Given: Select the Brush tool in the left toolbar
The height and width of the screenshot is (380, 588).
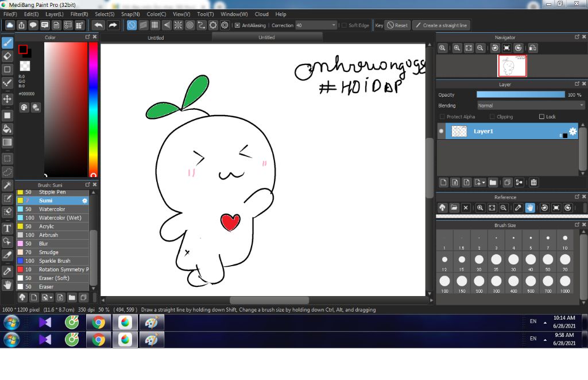Looking at the screenshot, I should [7, 43].
